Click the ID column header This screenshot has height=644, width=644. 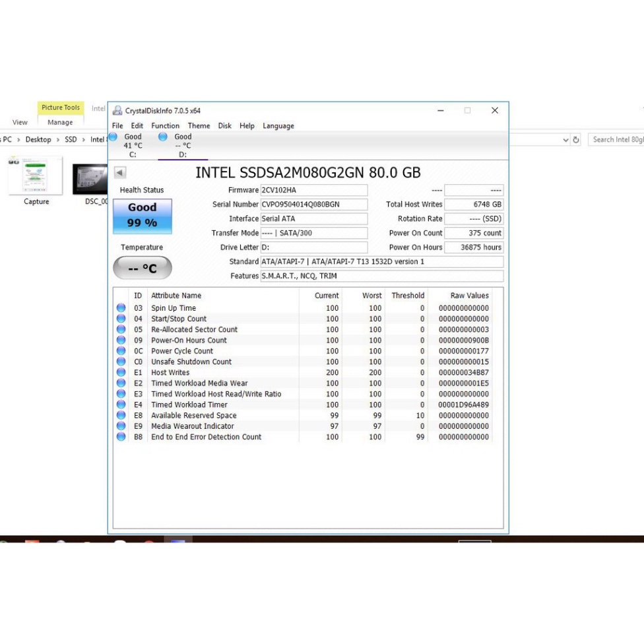point(138,296)
